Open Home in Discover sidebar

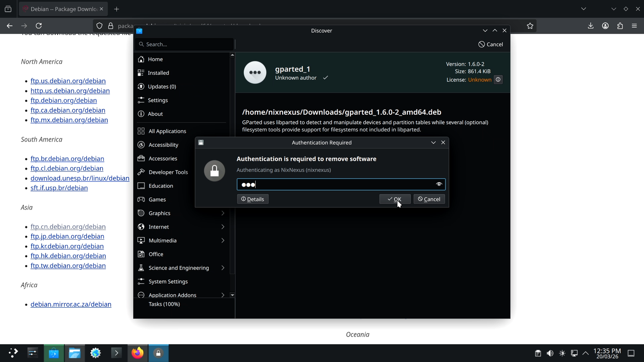(182, 59)
